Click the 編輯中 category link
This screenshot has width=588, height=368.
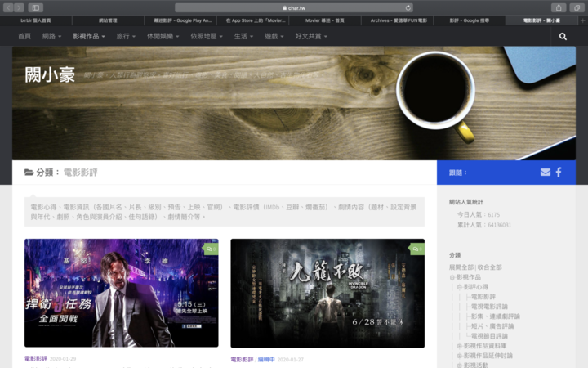click(266, 359)
